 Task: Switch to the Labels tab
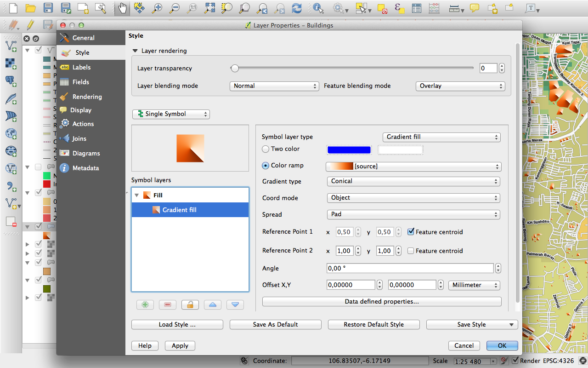click(81, 67)
